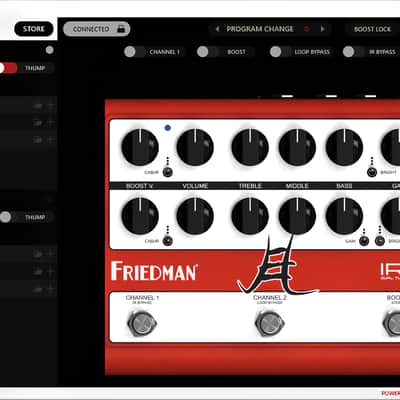
Task: Click the lower-row GAIN knob
Action: click(391, 216)
